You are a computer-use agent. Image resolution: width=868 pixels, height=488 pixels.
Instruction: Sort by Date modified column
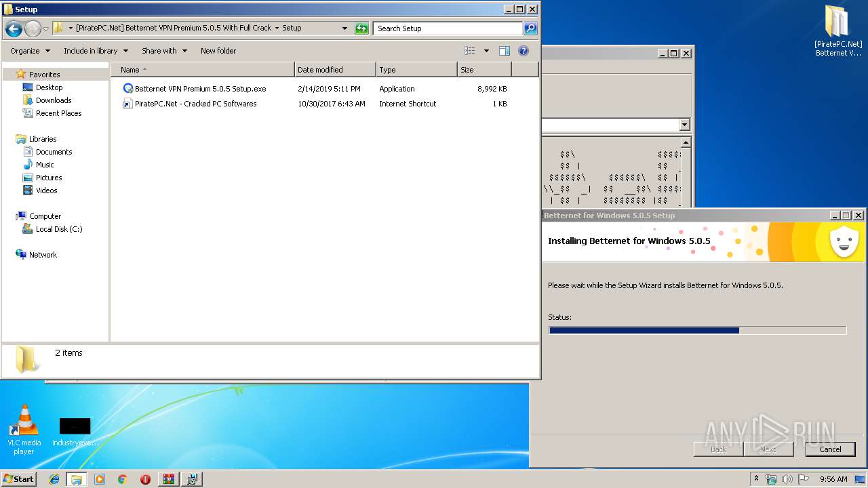pos(335,70)
